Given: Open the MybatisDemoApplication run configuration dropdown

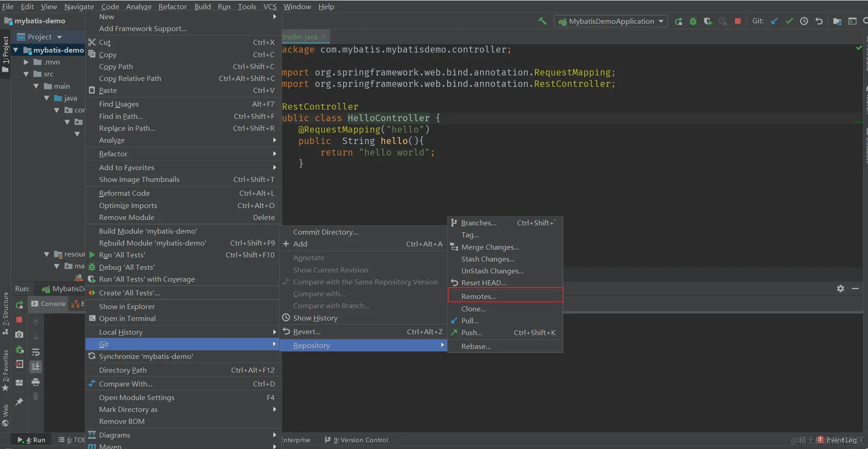Looking at the screenshot, I should pyautogui.click(x=611, y=21).
